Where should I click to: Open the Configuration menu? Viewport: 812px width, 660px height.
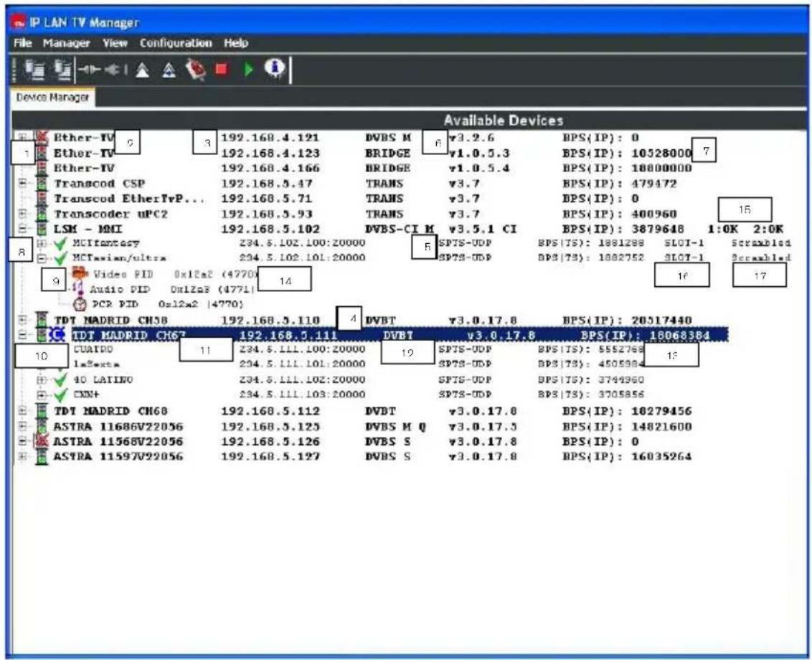pyautogui.click(x=176, y=43)
